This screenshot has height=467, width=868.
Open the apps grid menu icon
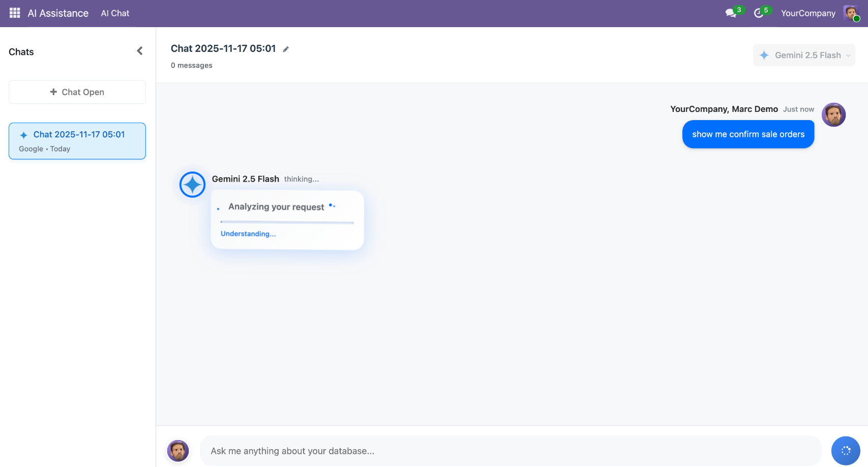pos(15,13)
